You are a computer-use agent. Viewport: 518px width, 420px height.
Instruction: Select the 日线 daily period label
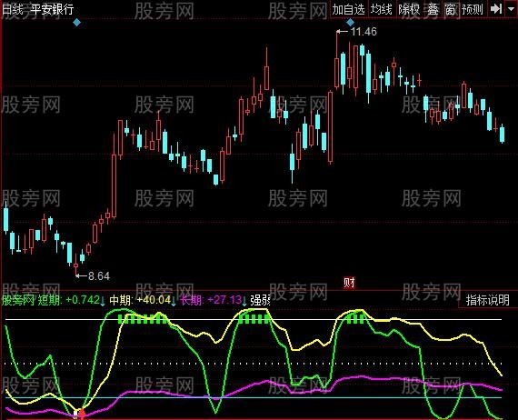(13, 9)
